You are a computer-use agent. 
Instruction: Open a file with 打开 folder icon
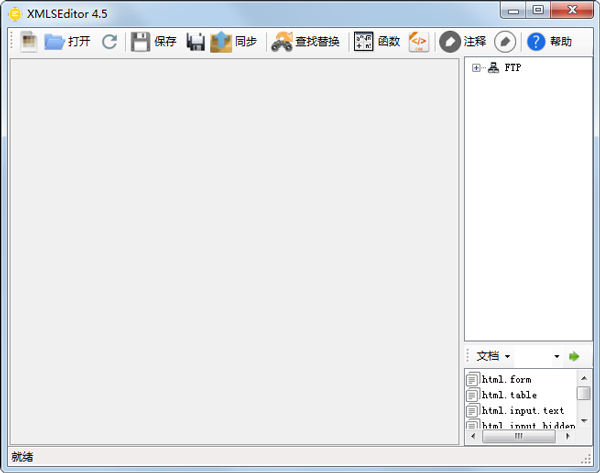(x=66, y=42)
